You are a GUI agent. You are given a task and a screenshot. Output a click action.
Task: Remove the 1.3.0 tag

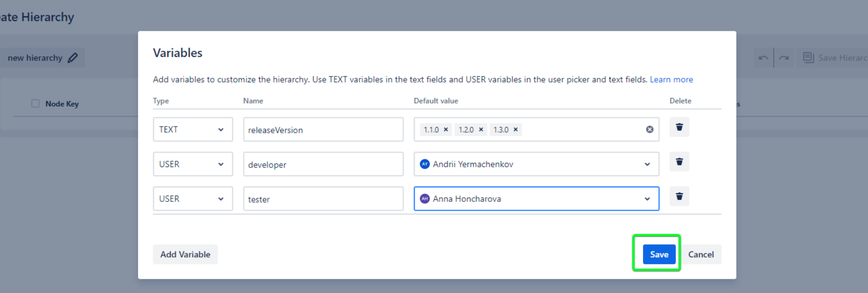516,130
